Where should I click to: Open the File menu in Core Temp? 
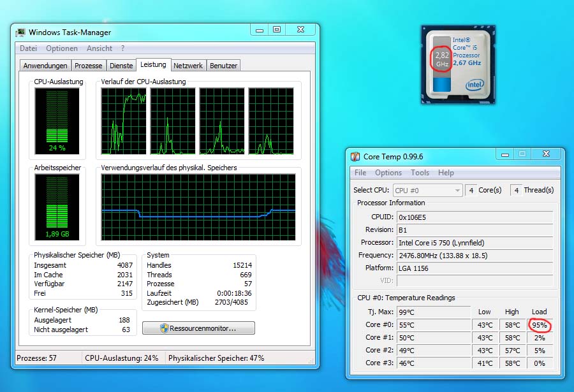tap(360, 172)
